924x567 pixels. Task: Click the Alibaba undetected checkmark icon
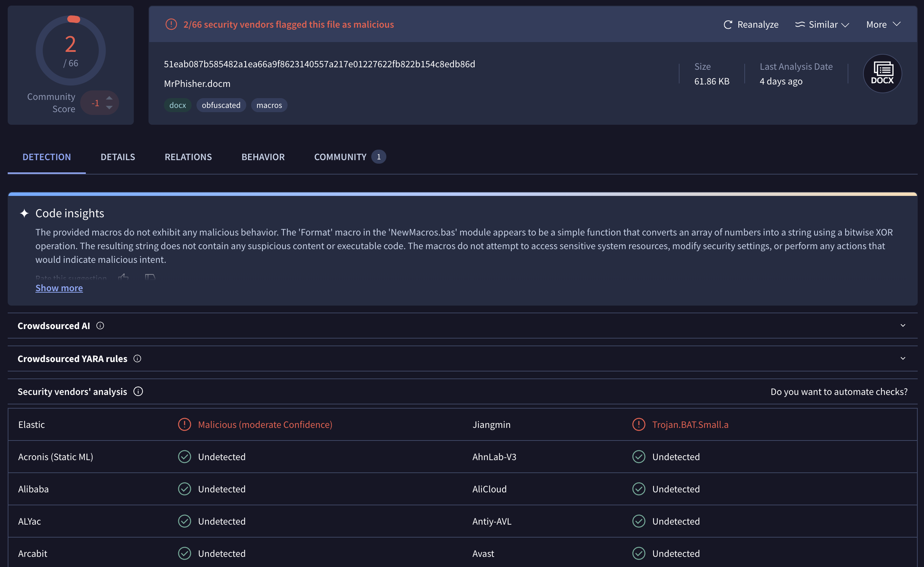(184, 489)
